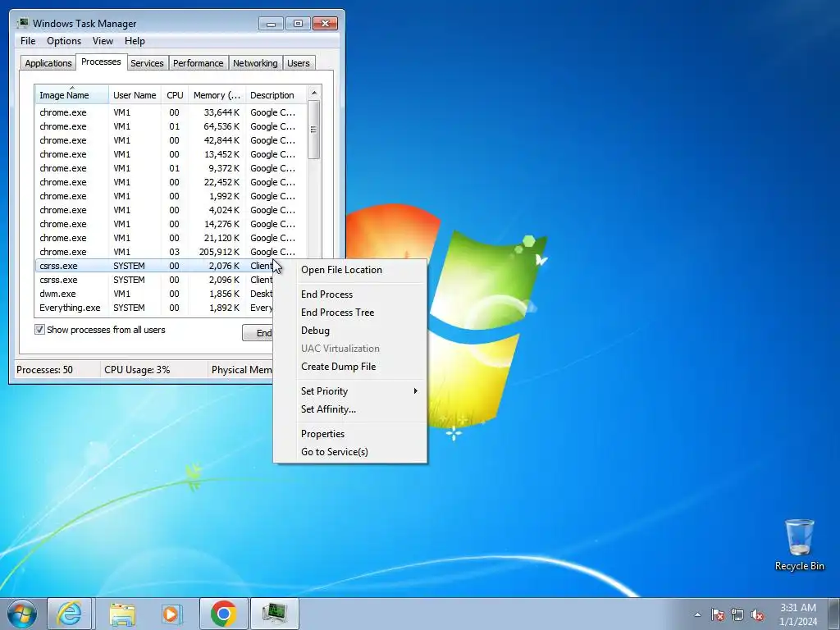This screenshot has height=630, width=840.
Task: Click the process list scroll up arrow
Action: 314,93
